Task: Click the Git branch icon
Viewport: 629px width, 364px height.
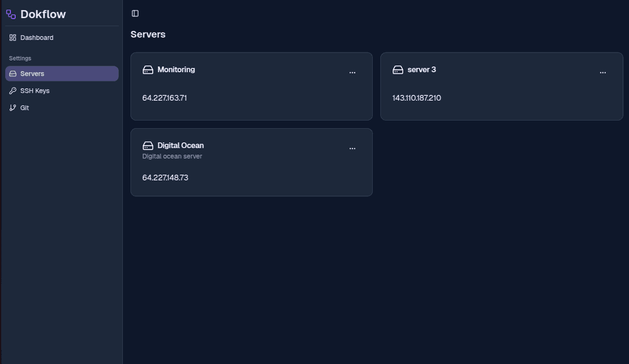Action: point(13,108)
